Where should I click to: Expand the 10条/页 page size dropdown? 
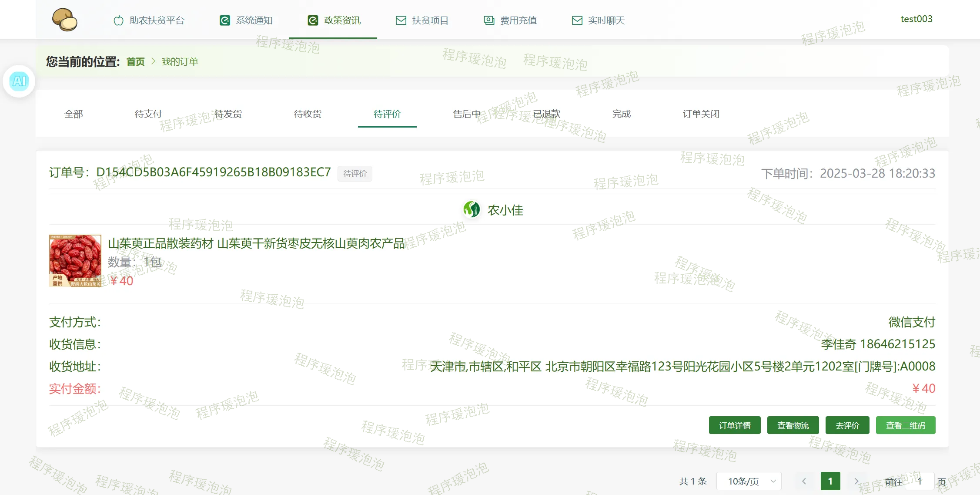click(749, 481)
